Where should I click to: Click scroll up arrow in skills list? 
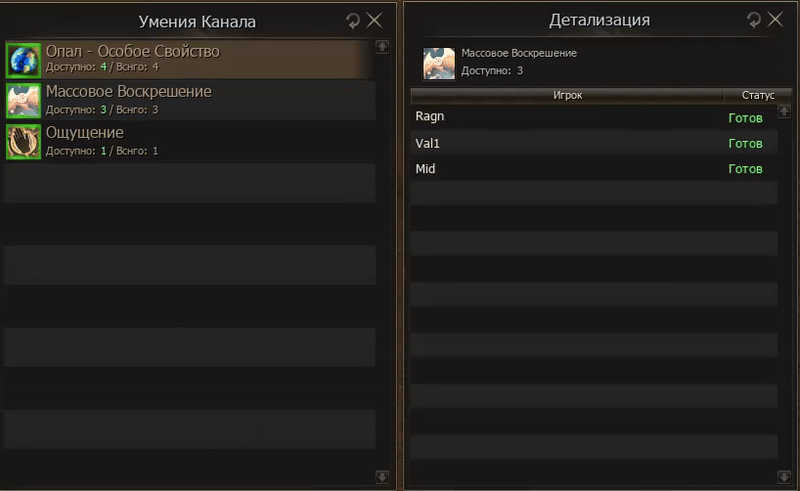382,47
